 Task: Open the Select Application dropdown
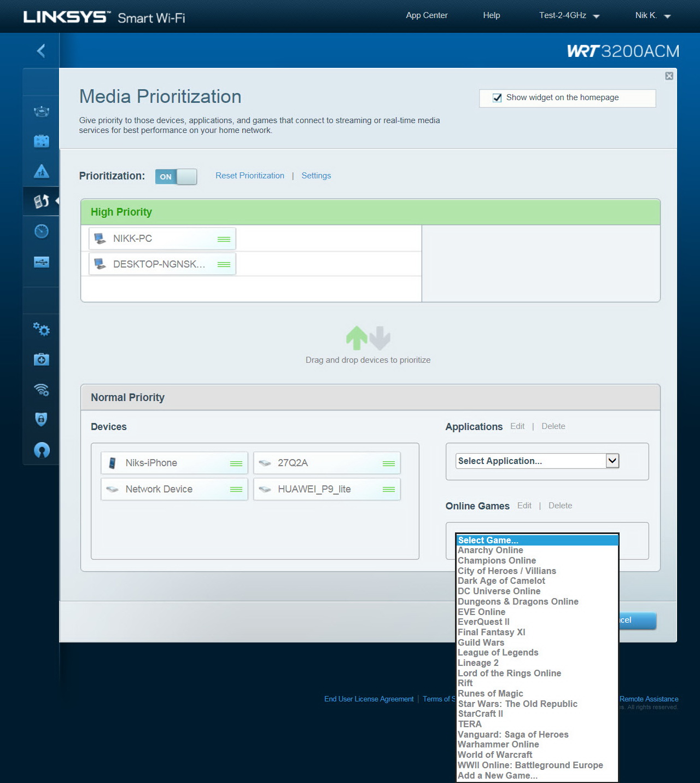click(x=538, y=461)
